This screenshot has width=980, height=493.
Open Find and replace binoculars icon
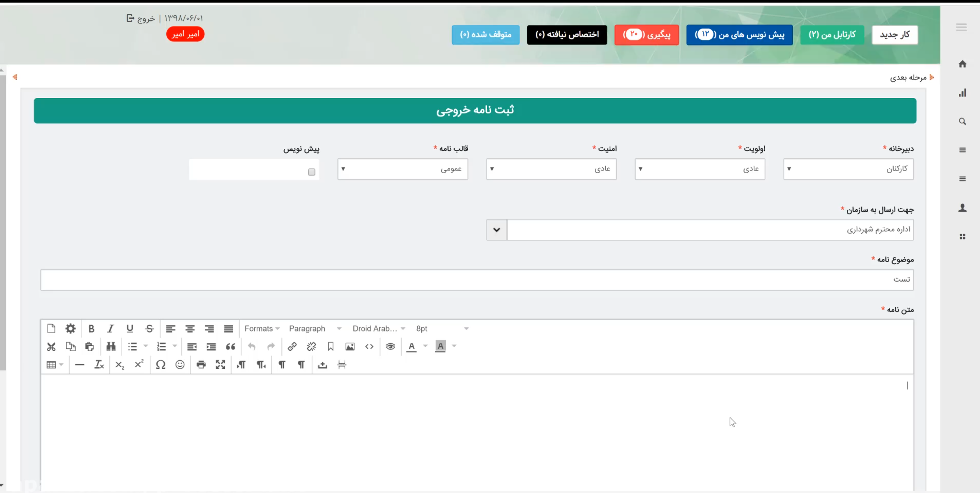point(111,346)
